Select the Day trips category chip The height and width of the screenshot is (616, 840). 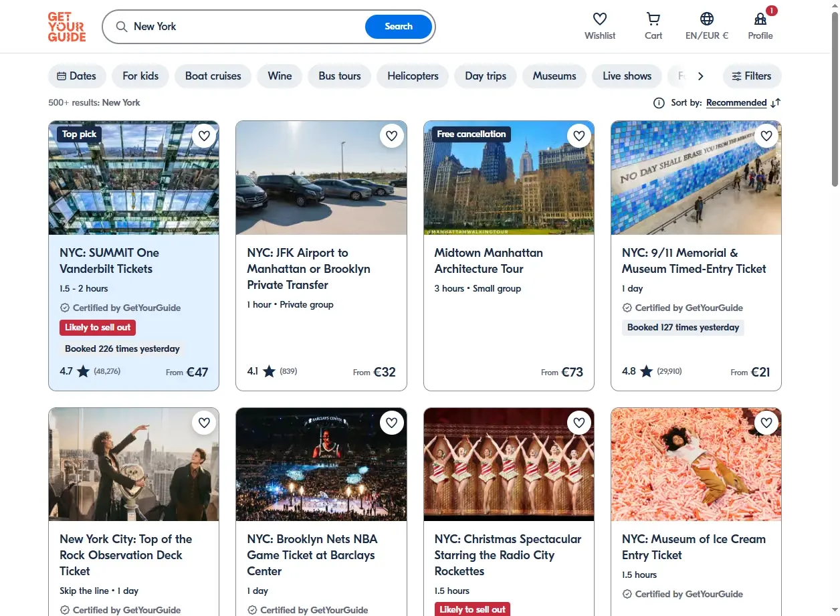pos(486,76)
